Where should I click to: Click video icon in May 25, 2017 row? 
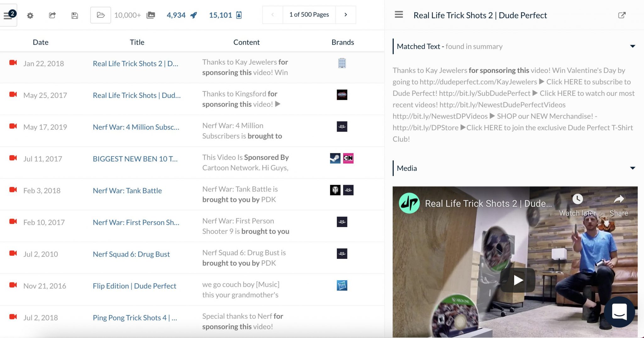tap(13, 94)
